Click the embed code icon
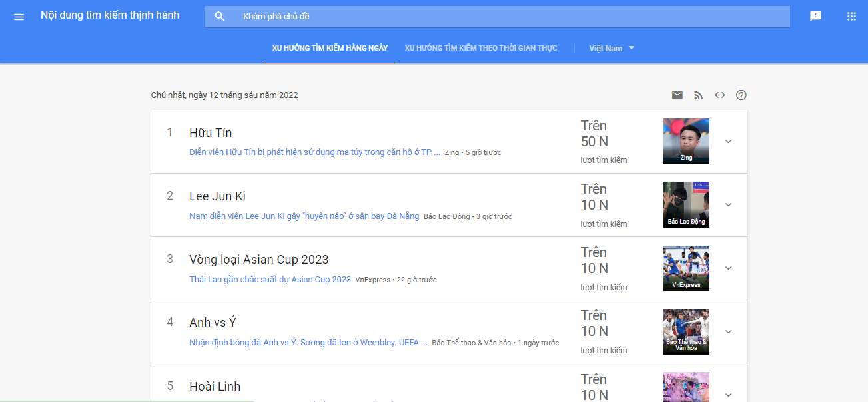The image size is (868, 402). coord(719,95)
